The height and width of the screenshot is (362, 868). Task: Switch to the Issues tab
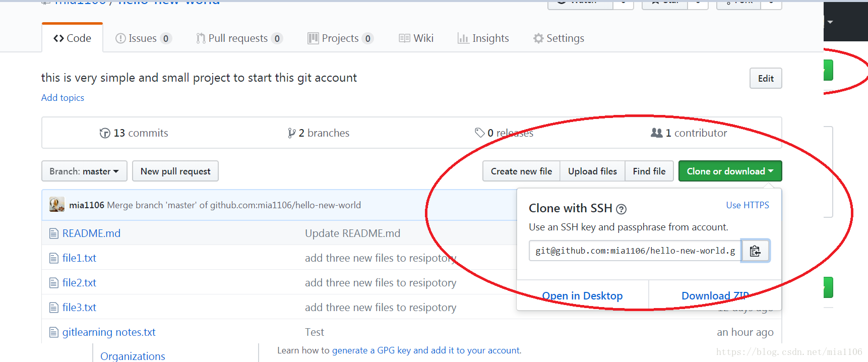(144, 38)
